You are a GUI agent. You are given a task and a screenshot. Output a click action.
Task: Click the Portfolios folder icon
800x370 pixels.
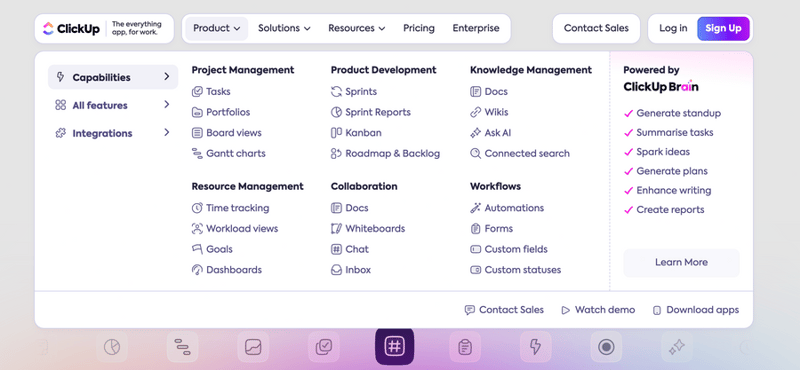[197, 112]
